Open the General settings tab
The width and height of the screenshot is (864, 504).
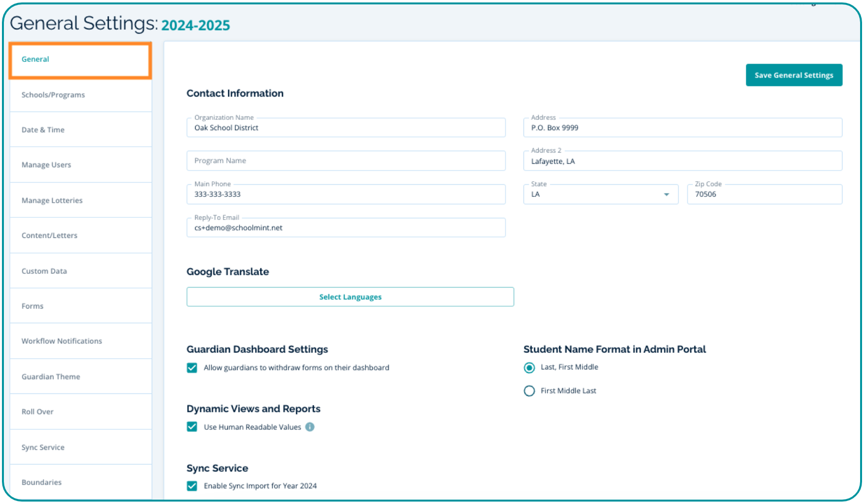80,59
